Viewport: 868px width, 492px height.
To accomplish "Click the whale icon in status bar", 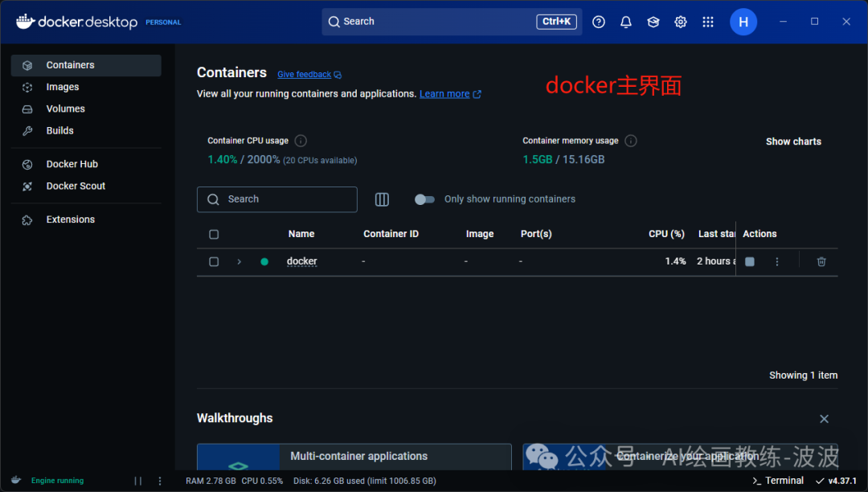I will [16, 481].
